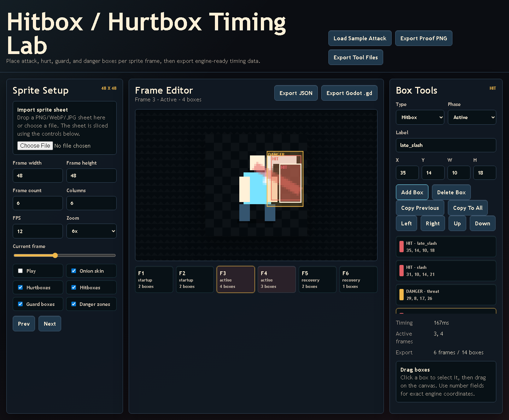Enable the Play checkbox
509x420 pixels.
[x=21, y=271]
